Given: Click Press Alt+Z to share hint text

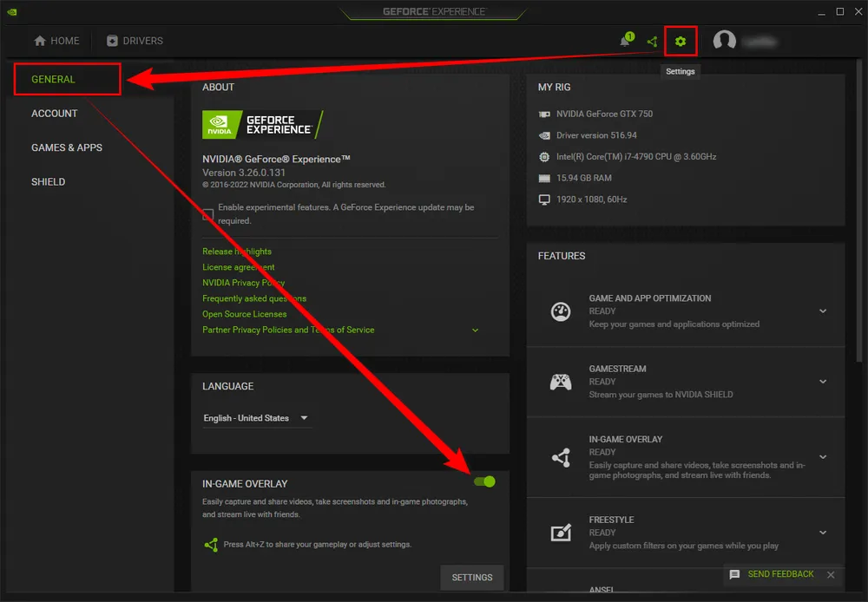Looking at the screenshot, I should (317, 545).
